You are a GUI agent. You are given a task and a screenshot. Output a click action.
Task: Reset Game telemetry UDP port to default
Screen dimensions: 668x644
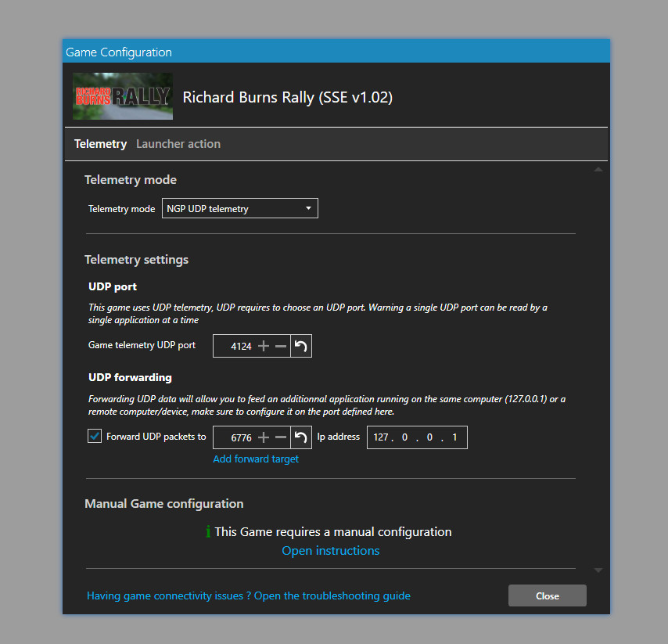(301, 346)
